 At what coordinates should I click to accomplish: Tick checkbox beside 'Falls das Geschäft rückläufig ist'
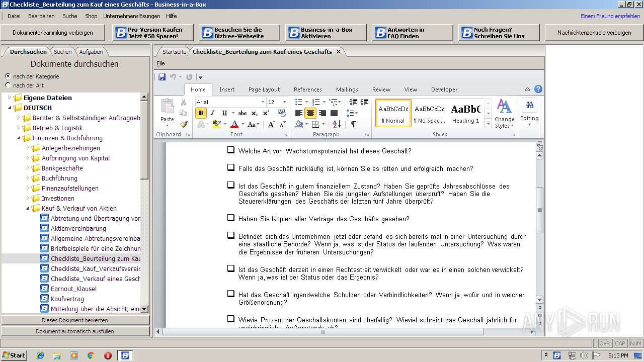[230, 167]
